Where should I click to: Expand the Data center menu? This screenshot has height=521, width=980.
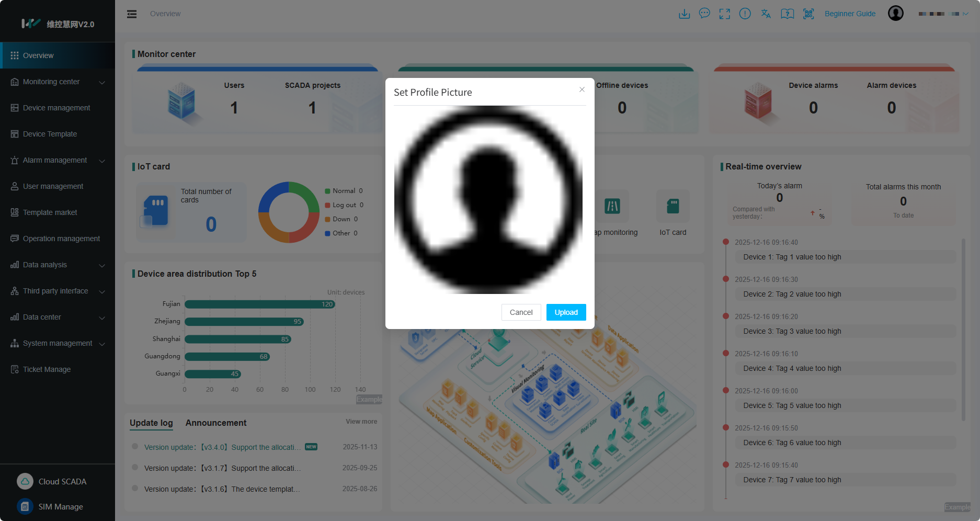(x=58, y=317)
